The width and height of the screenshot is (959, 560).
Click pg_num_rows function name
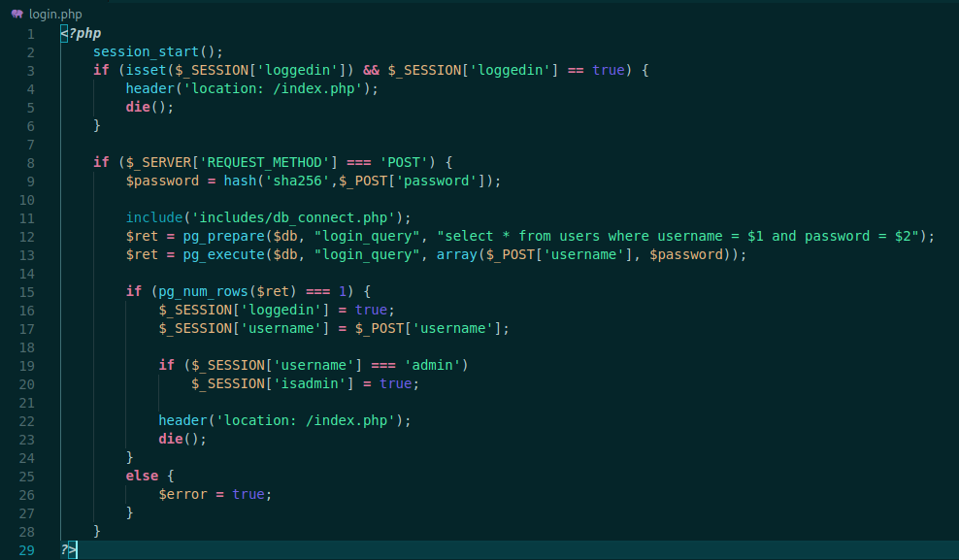tap(203, 291)
